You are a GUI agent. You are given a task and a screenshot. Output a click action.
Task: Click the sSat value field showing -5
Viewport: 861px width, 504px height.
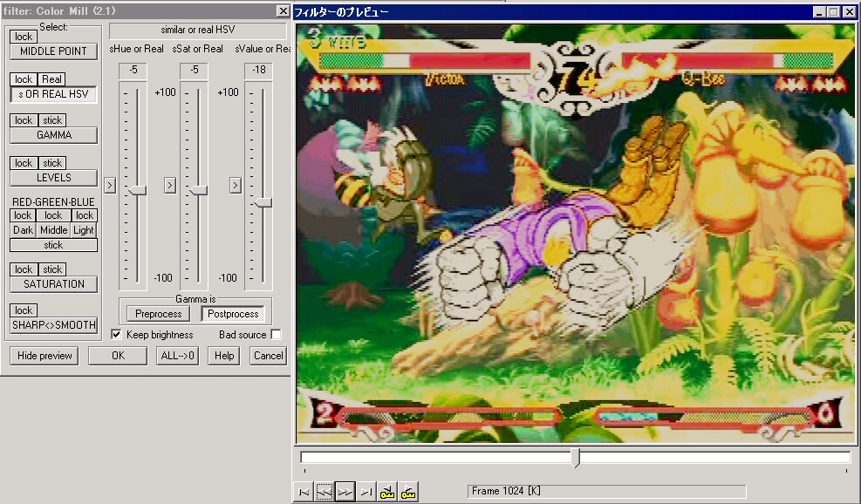tap(194, 71)
